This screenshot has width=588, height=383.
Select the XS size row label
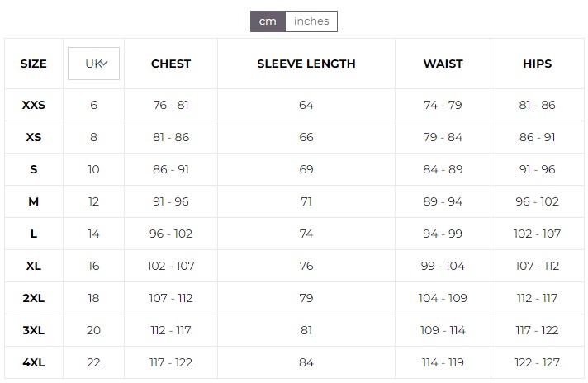[x=34, y=137]
